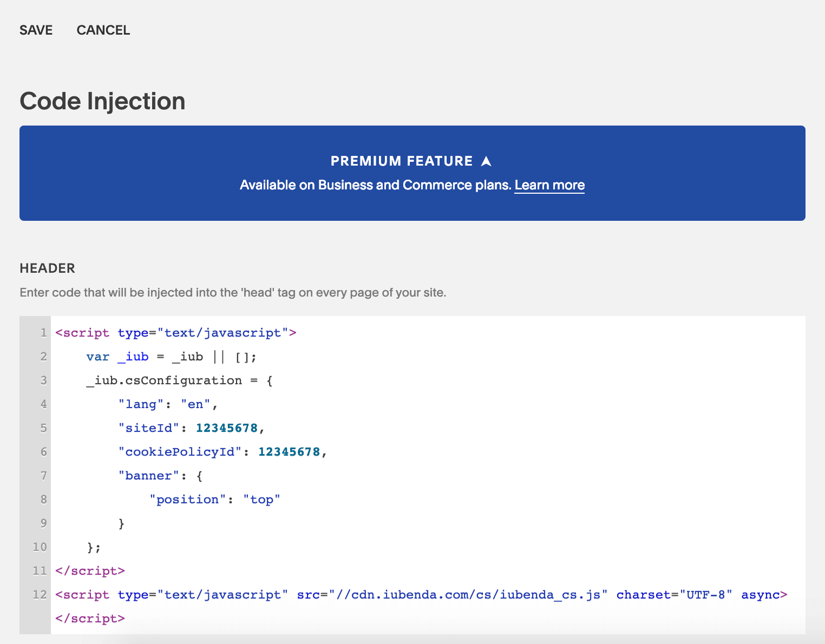This screenshot has width=825, height=644.
Task: Place cursor on the siteId value
Action: point(226,428)
